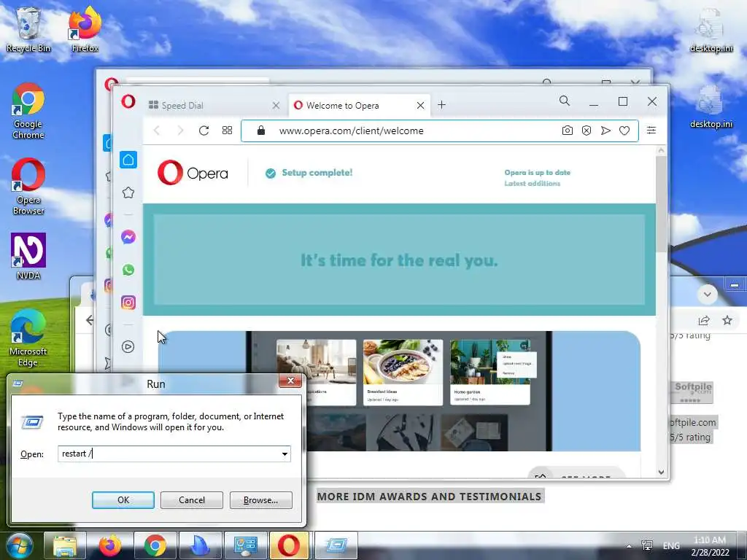Click bookmark star in background Chrome window
This screenshot has width=747, height=560.
tap(727, 321)
